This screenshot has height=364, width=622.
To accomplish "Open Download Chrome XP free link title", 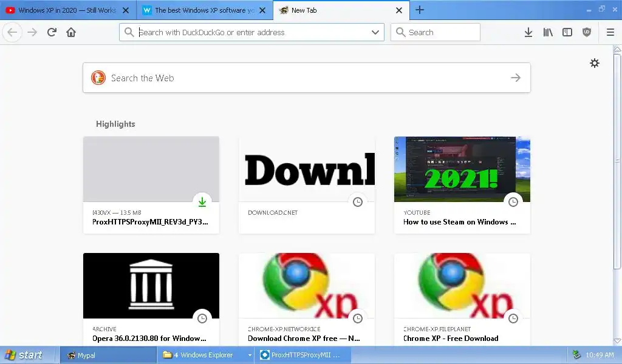I will (x=304, y=339).
